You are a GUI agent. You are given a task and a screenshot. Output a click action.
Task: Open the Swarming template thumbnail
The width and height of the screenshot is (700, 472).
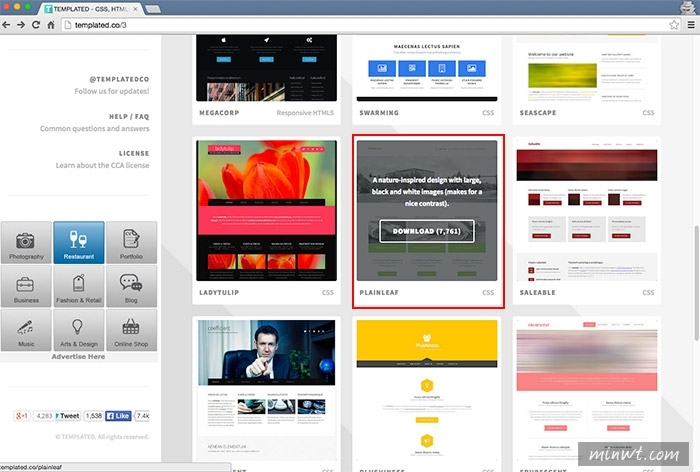[x=427, y=68]
